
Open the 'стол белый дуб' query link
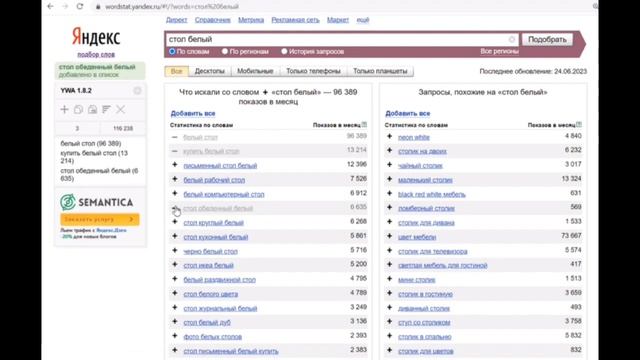(x=207, y=322)
